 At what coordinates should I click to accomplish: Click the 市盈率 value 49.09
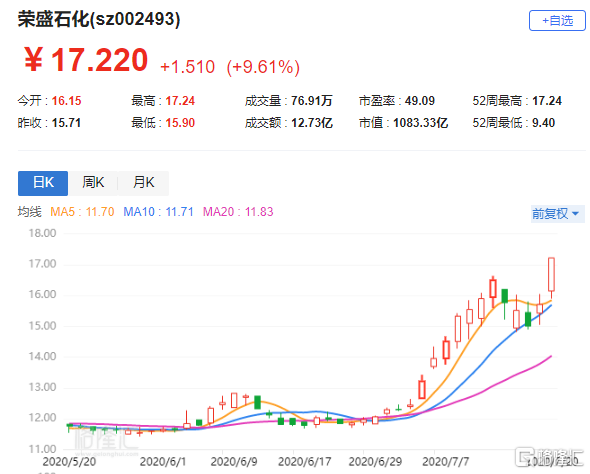pos(420,101)
